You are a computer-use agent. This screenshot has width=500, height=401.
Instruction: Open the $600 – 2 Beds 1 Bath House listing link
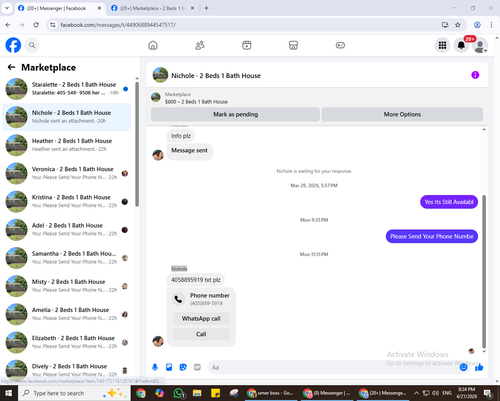(x=196, y=102)
